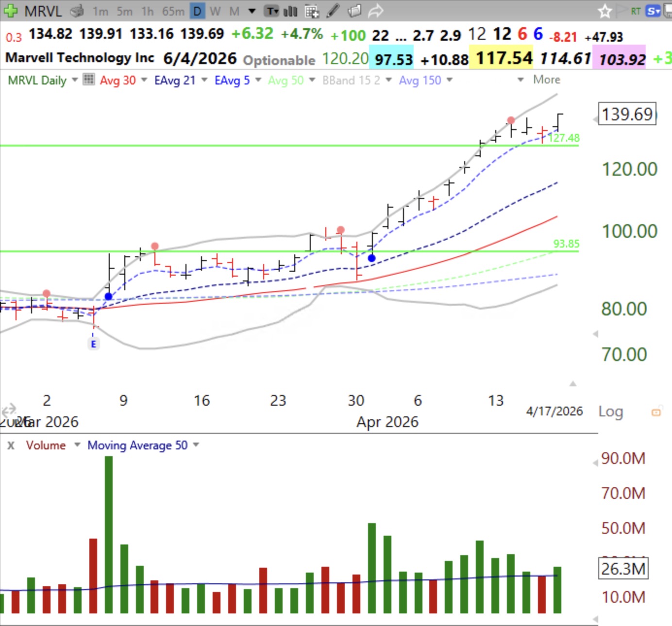Image resolution: width=672 pixels, height=626 pixels.
Task: Open the Avg 50 indicator dropdown
Action: pyautogui.click(x=312, y=80)
